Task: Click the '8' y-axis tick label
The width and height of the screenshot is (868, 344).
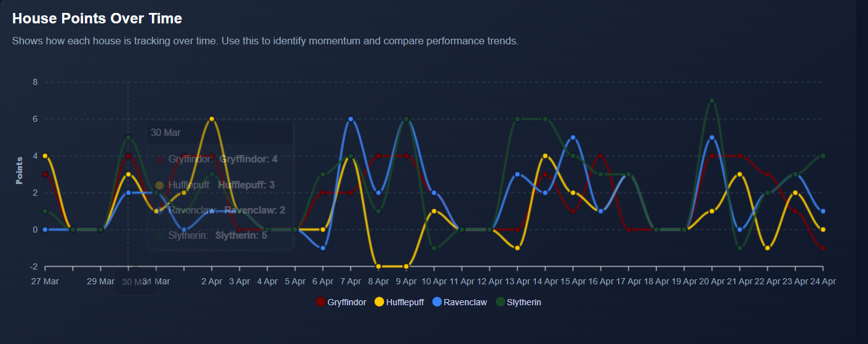Action: pos(36,82)
